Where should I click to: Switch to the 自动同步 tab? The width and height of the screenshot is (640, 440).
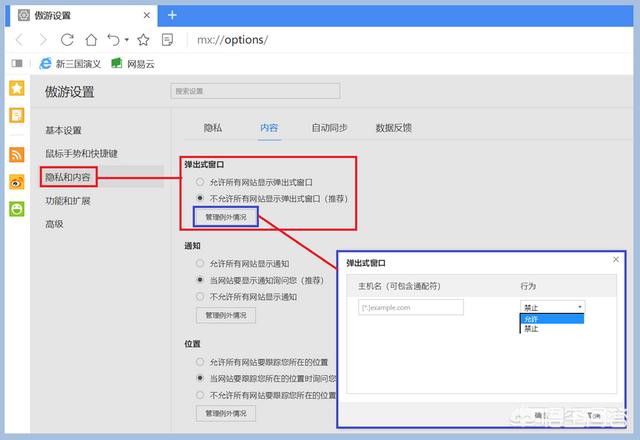pos(330,128)
